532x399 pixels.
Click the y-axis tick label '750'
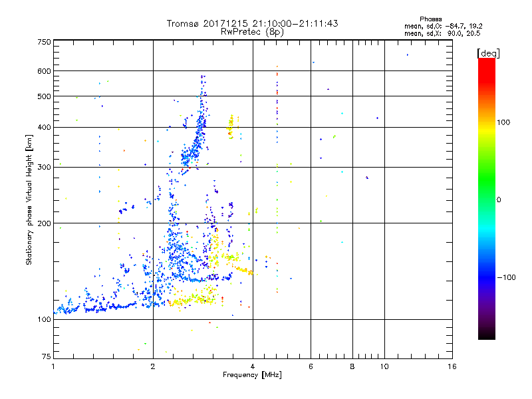(44, 42)
